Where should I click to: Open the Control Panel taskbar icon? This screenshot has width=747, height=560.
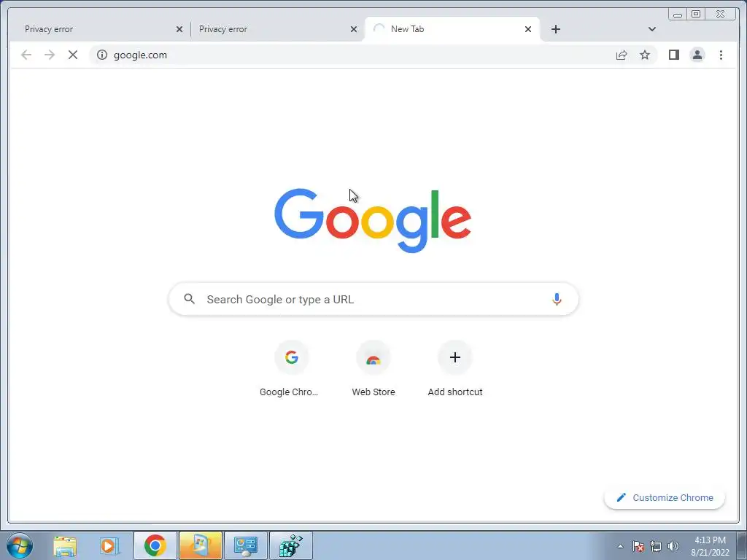[x=246, y=545]
